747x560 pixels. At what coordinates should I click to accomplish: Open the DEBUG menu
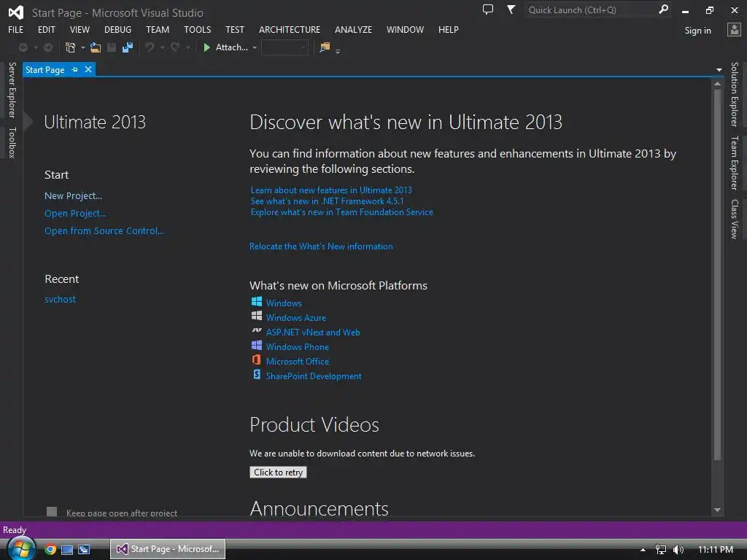point(117,29)
